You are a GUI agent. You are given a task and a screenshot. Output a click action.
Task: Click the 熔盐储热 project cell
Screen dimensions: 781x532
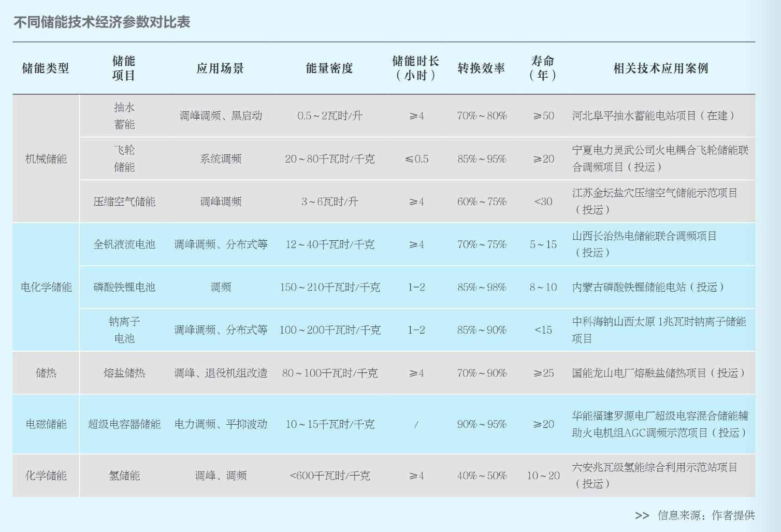(x=124, y=373)
